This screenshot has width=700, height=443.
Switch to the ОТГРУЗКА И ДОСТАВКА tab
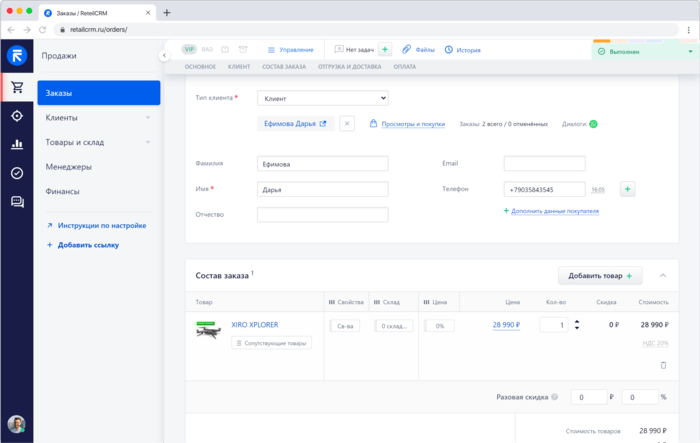[350, 67]
